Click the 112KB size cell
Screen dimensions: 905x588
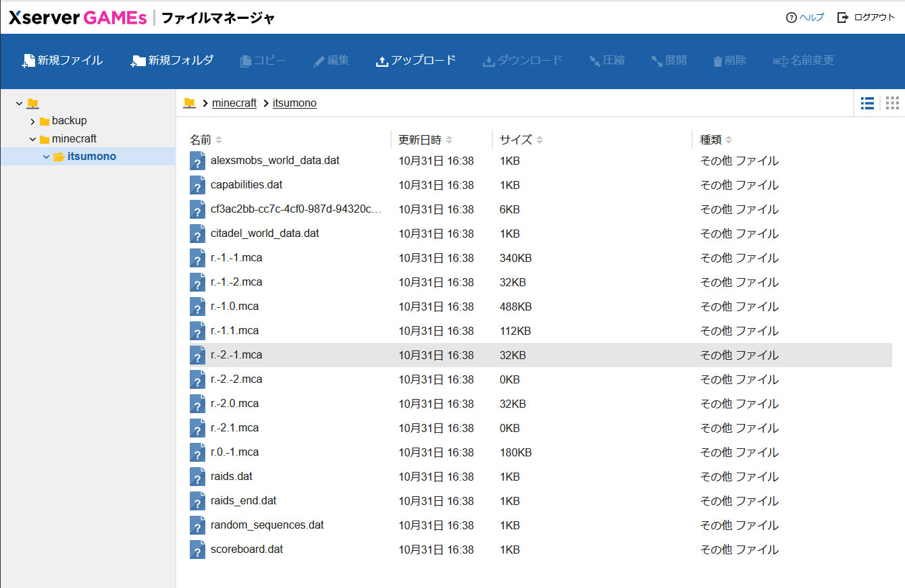pyautogui.click(x=515, y=331)
